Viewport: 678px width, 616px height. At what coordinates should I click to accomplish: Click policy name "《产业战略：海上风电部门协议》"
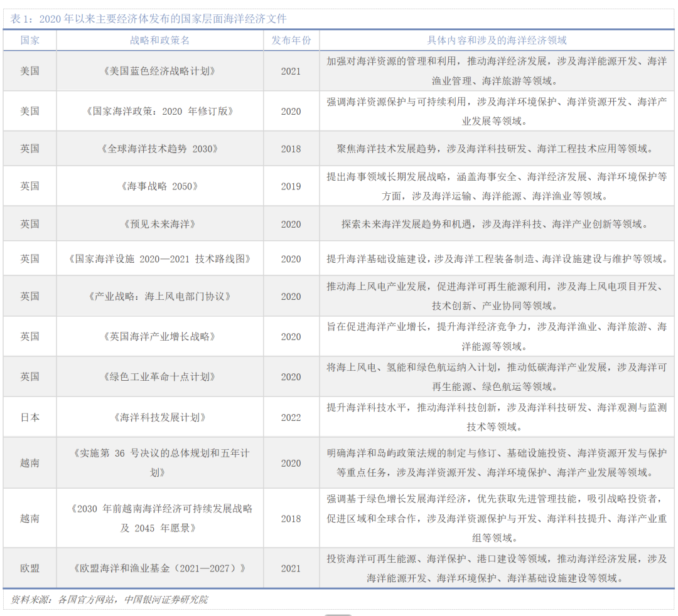coord(159,297)
